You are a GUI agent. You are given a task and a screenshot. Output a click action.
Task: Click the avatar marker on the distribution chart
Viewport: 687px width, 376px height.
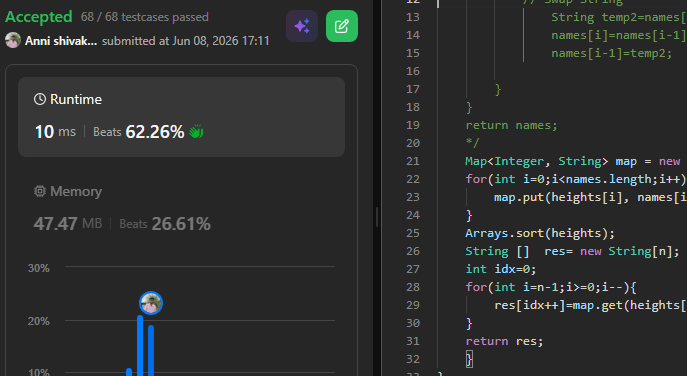151,303
